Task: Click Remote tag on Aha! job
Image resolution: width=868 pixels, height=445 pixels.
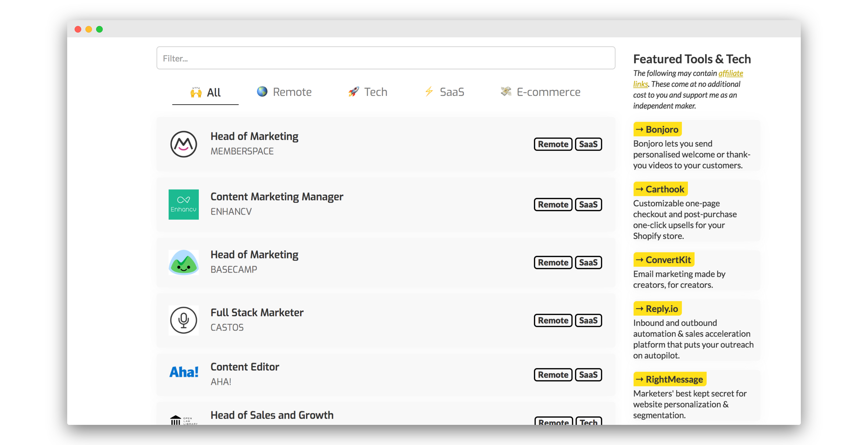Action: 553,375
